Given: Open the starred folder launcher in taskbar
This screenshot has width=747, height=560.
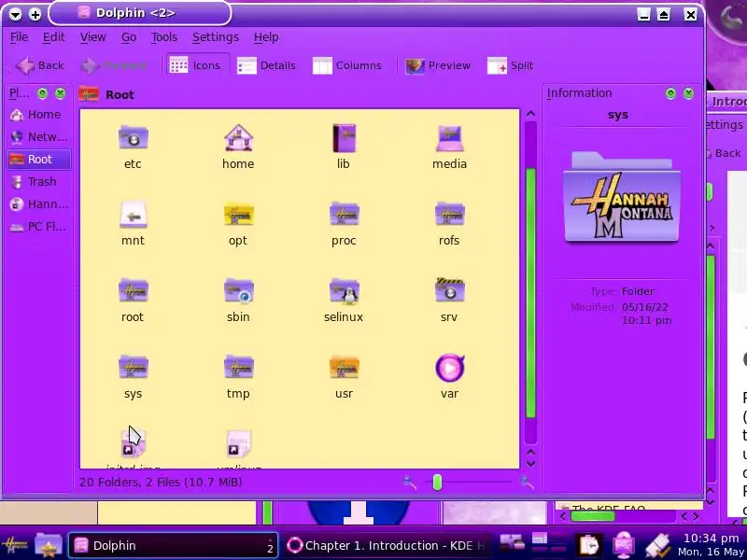Looking at the screenshot, I should point(49,545).
